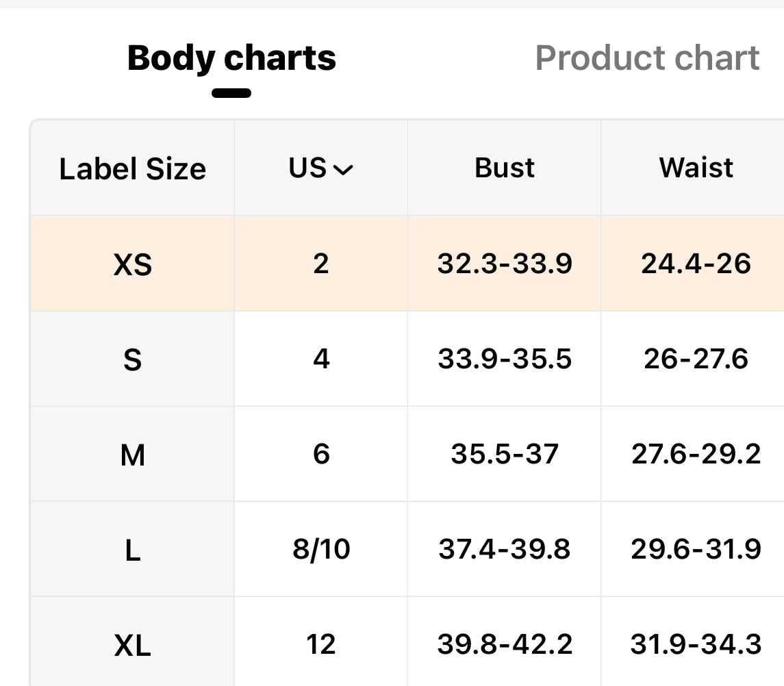Open the US size region dropdown
Viewport: 784px width, 686px height.
click(x=320, y=168)
